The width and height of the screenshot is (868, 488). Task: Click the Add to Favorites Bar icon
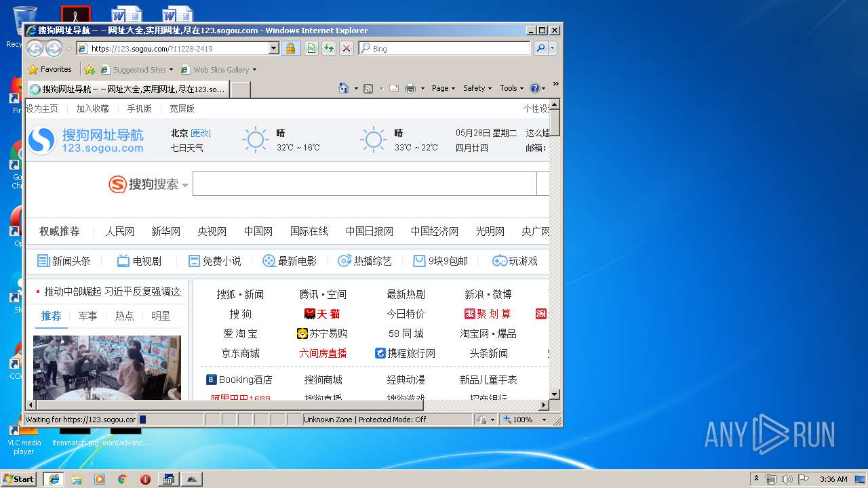pos(90,69)
